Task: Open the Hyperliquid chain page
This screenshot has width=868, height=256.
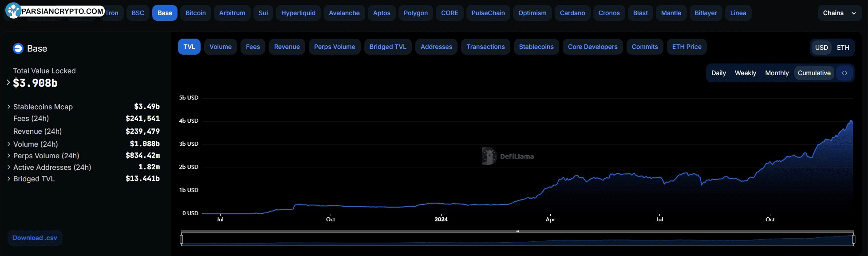Action: [x=298, y=13]
